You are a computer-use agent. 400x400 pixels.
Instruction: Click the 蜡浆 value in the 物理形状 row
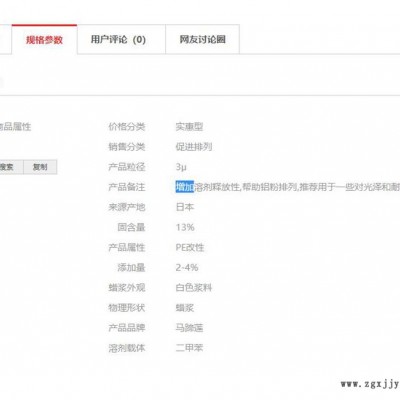(185, 308)
